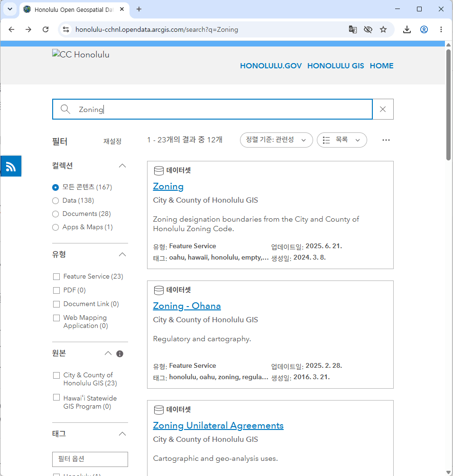Check Hawai'i Statewide GIS Program (0) source
453x476 pixels.
pyautogui.click(x=56, y=397)
